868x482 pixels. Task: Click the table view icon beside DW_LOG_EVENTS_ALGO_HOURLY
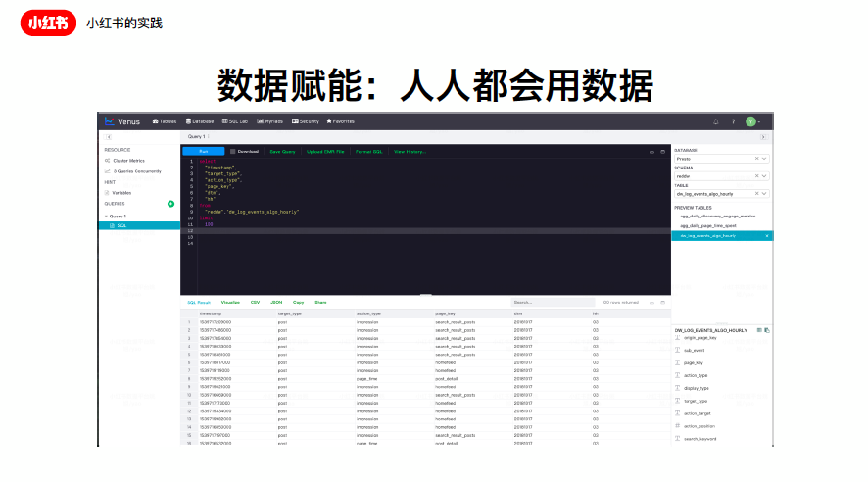coord(759,330)
